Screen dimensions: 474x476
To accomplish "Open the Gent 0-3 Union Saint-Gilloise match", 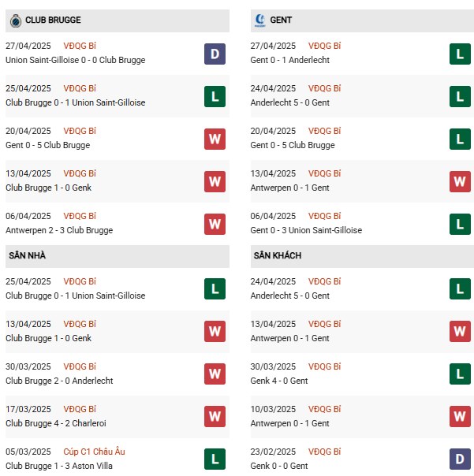I will pos(306,230).
